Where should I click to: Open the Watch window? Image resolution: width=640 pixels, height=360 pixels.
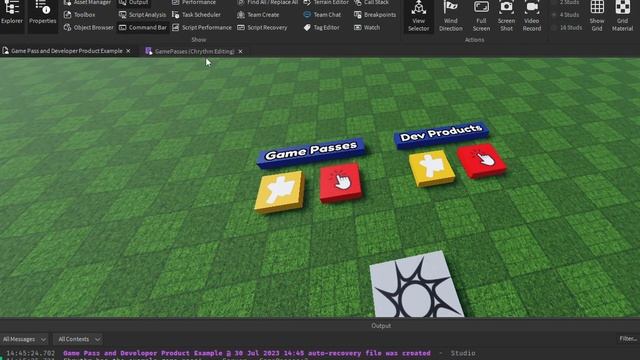[367, 27]
